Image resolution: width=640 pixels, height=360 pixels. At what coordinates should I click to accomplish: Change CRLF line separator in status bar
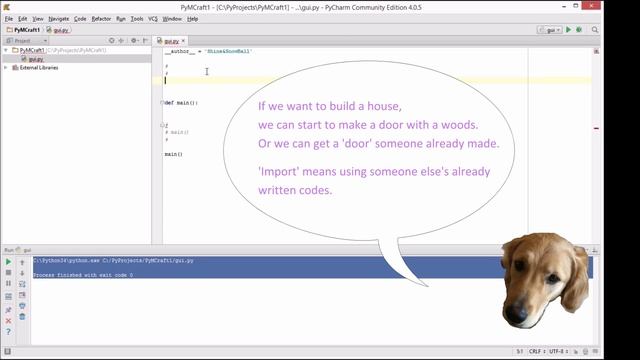tap(537, 351)
